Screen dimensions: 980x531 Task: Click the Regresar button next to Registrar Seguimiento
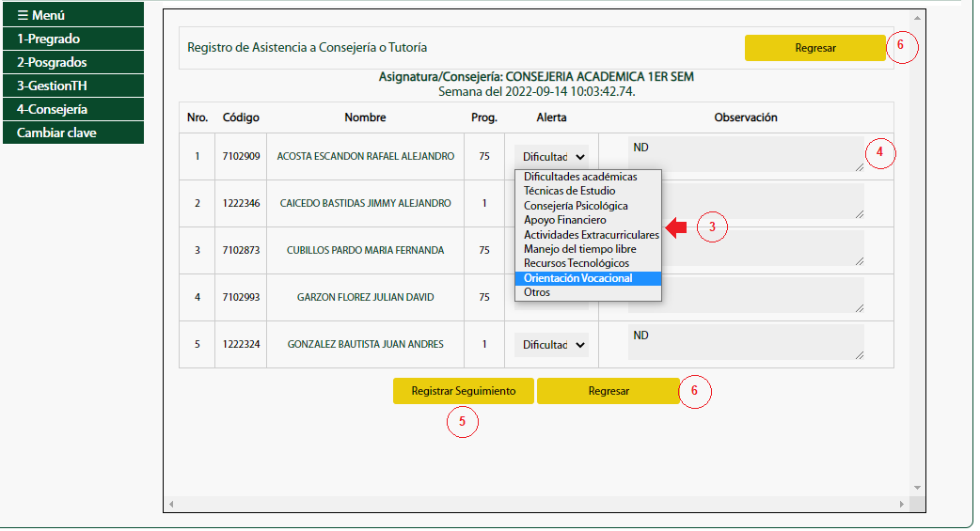pos(609,391)
